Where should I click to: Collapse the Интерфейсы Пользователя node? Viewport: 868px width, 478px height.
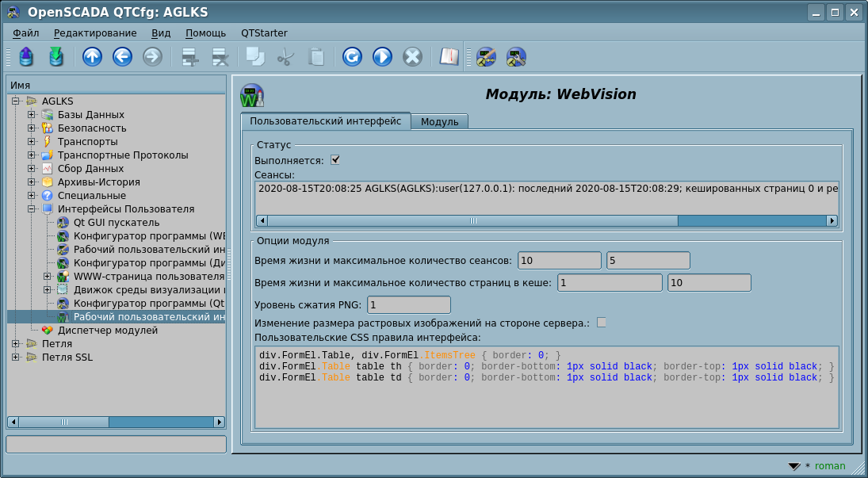tap(32, 208)
